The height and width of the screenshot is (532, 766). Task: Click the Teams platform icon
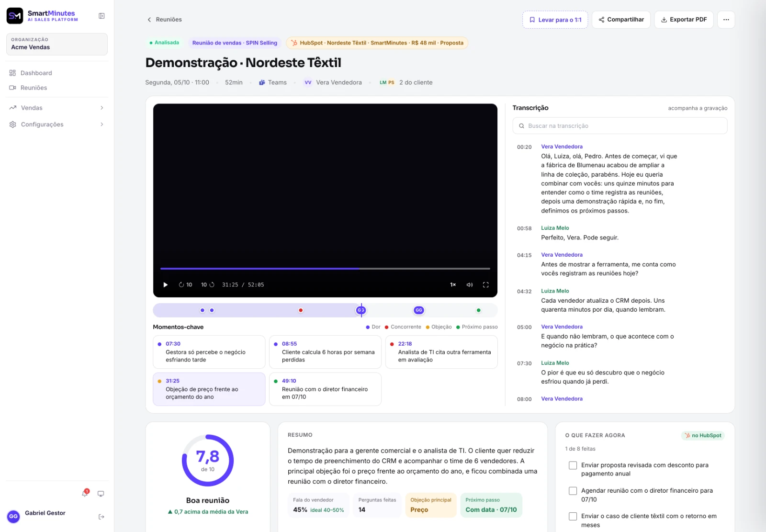coord(262,82)
